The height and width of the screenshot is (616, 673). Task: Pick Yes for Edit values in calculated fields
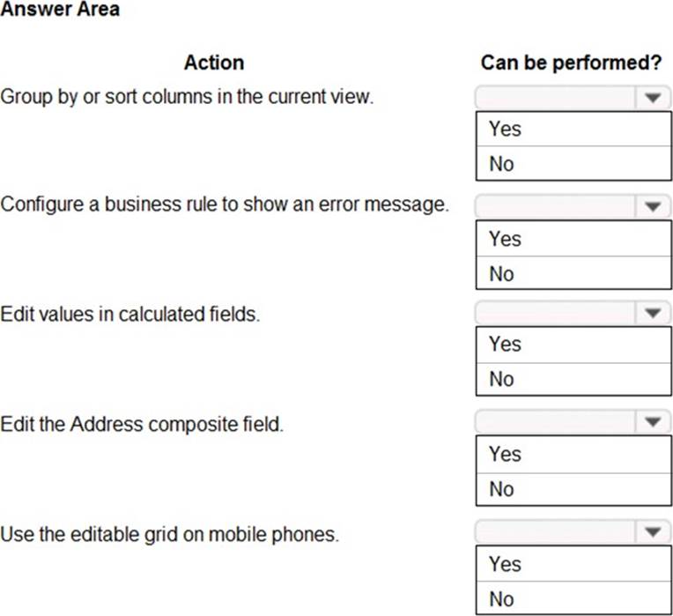click(572, 345)
